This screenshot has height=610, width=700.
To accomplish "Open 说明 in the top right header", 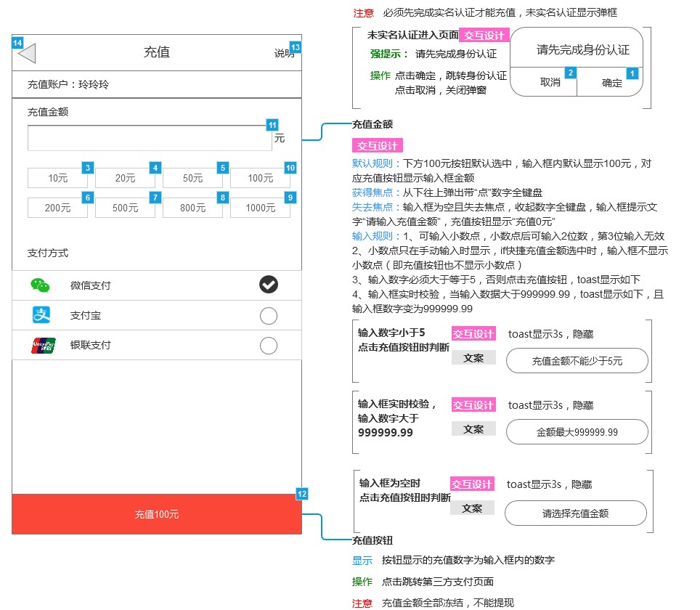I will tap(282, 54).
